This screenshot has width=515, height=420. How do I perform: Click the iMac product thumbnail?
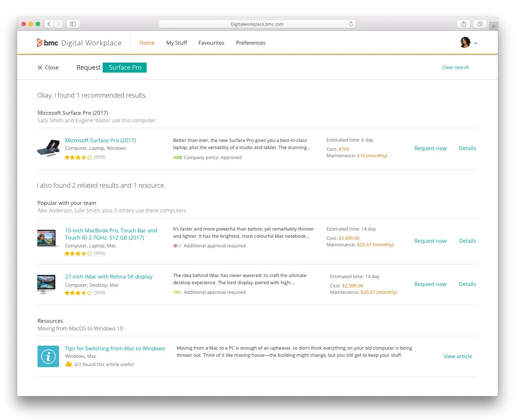click(x=46, y=285)
